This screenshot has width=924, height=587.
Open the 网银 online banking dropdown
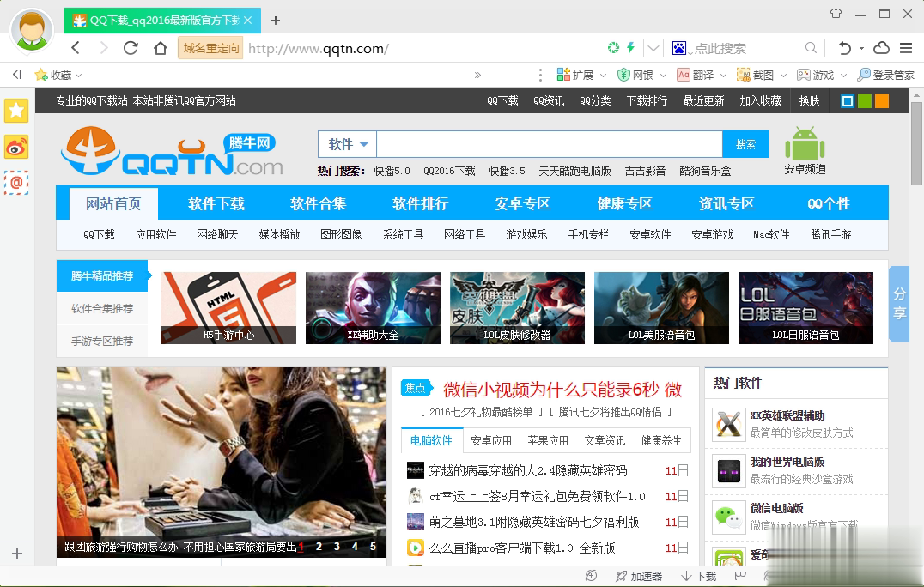point(641,75)
